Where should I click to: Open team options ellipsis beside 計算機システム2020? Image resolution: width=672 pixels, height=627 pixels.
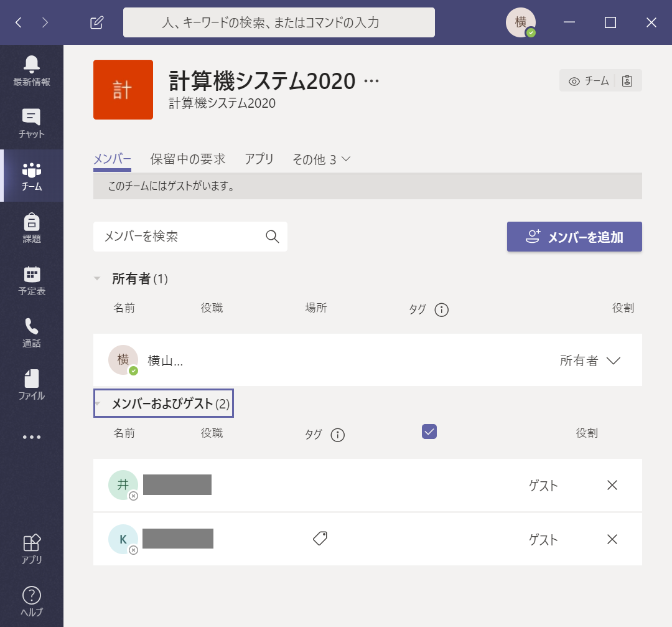click(371, 81)
